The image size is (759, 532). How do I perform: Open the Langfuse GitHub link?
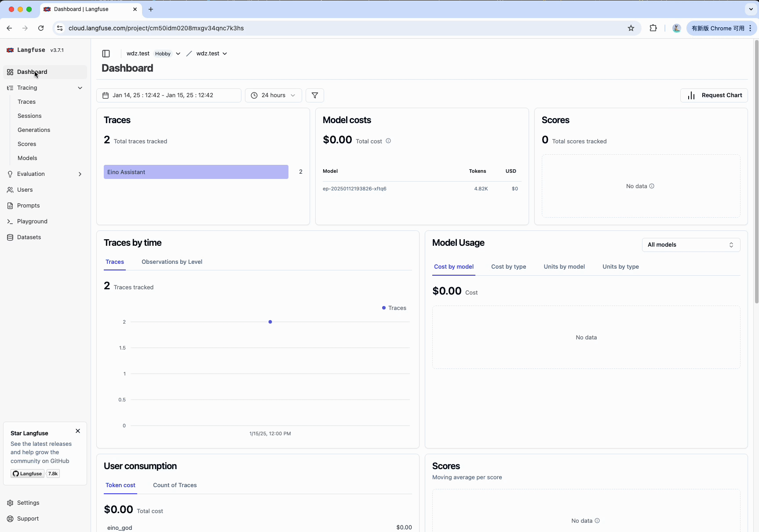(x=28, y=474)
